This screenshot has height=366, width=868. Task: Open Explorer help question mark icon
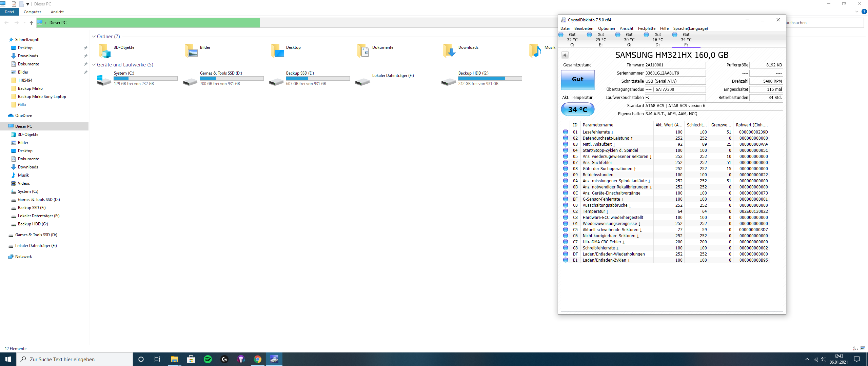[864, 12]
